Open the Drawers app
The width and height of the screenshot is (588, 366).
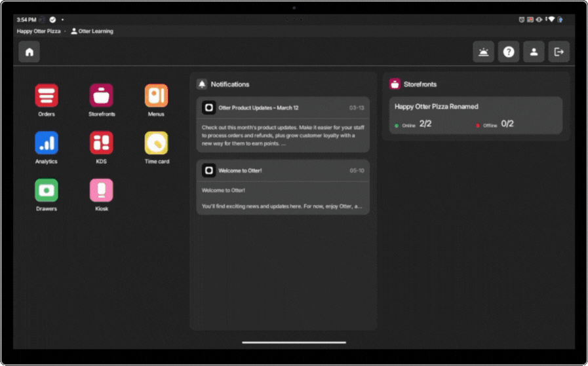click(47, 191)
